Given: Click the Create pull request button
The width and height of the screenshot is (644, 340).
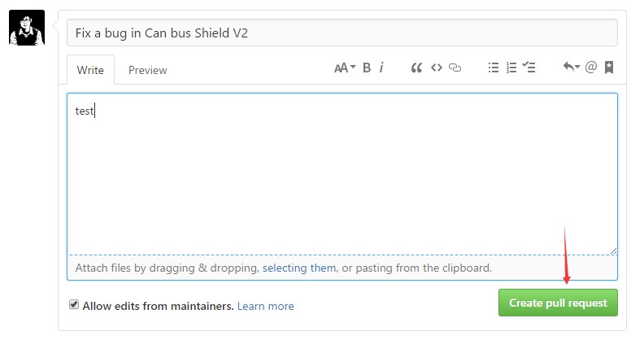Looking at the screenshot, I should tap(558, 303).
